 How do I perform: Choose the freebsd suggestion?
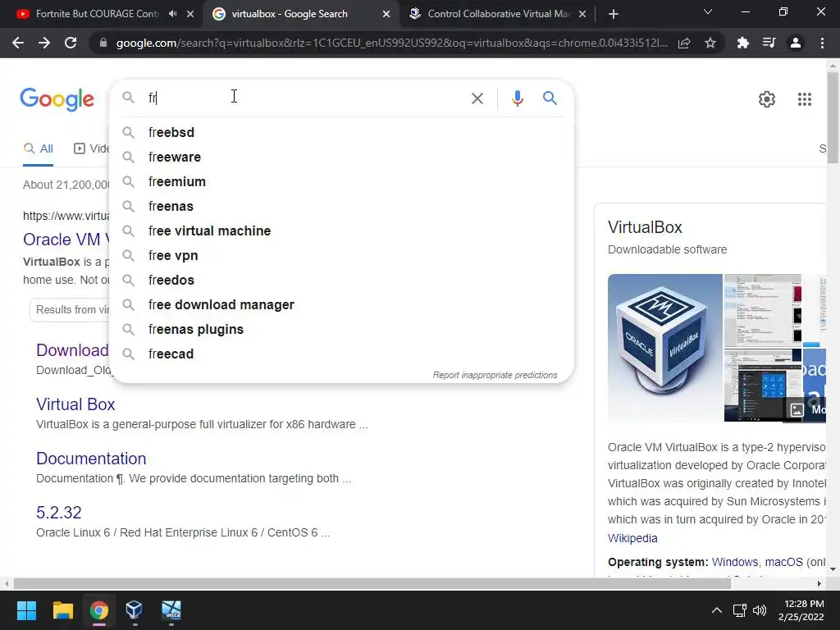tap(341, 132)
